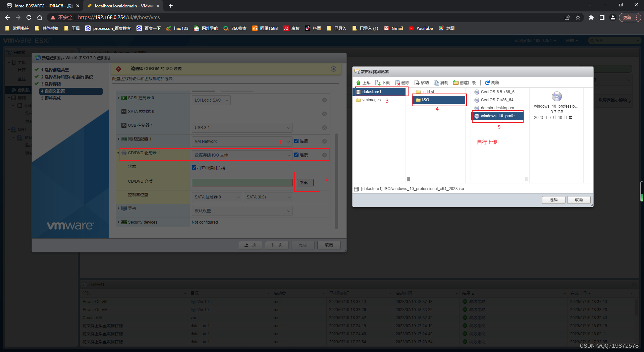The width and height of the screenshot is (644, 352).
Task: Click Create directory in datastore browser
Action: coord(465,82)
